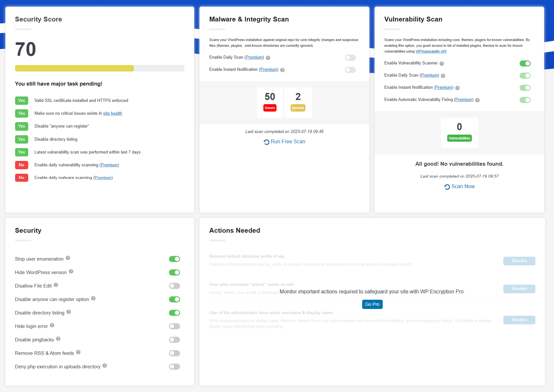The height and width of the screenshot is (392, 554).
Task: Disable the Stop user enumeration toggle
Action: pos(175,259)
